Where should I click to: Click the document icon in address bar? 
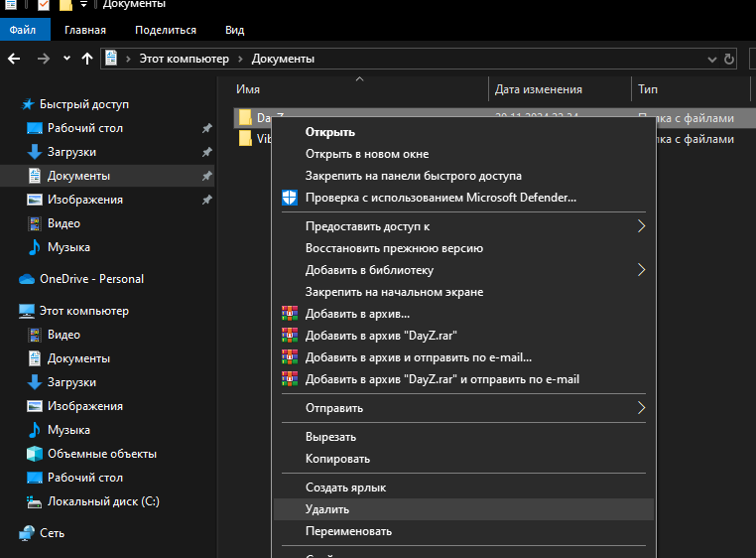pos(111,58)
